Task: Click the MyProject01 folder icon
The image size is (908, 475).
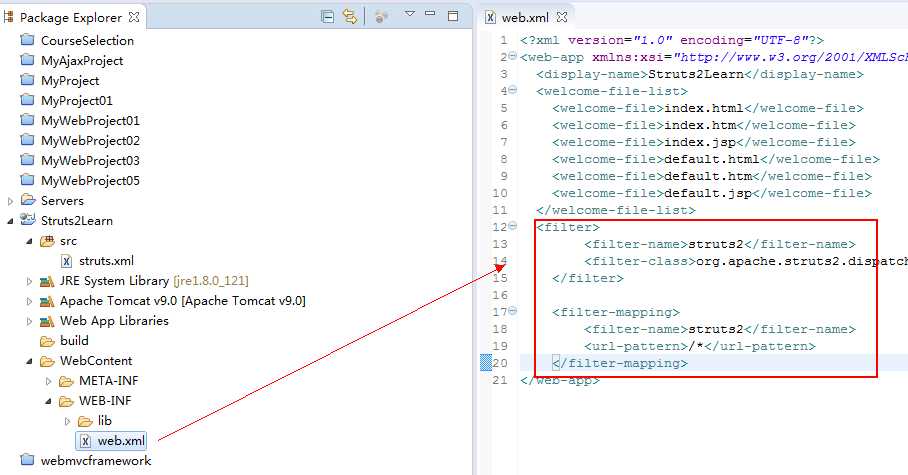Action: pyautogui.click(x=27, y=100)
